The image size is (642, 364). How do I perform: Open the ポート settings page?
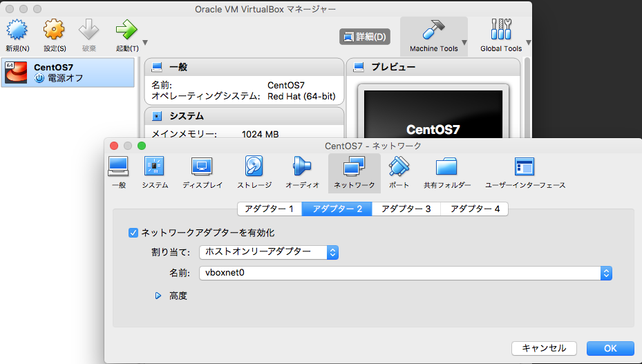(x=399, y=172)
